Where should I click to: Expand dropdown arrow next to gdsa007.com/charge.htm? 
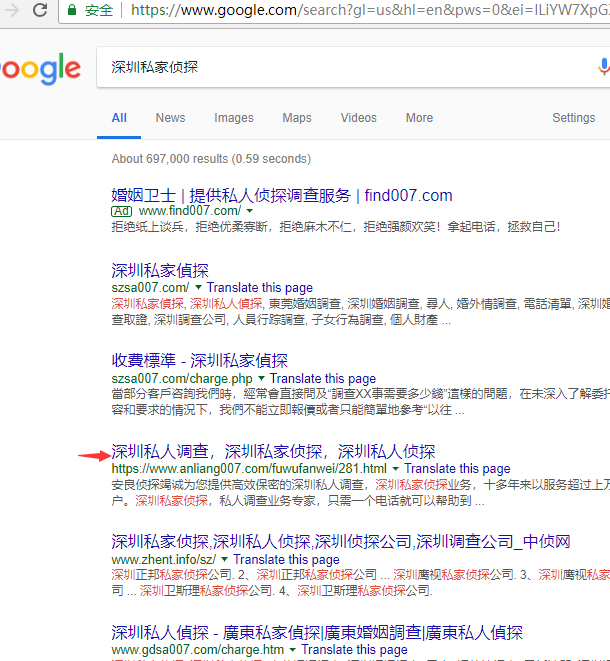point(293,649)
